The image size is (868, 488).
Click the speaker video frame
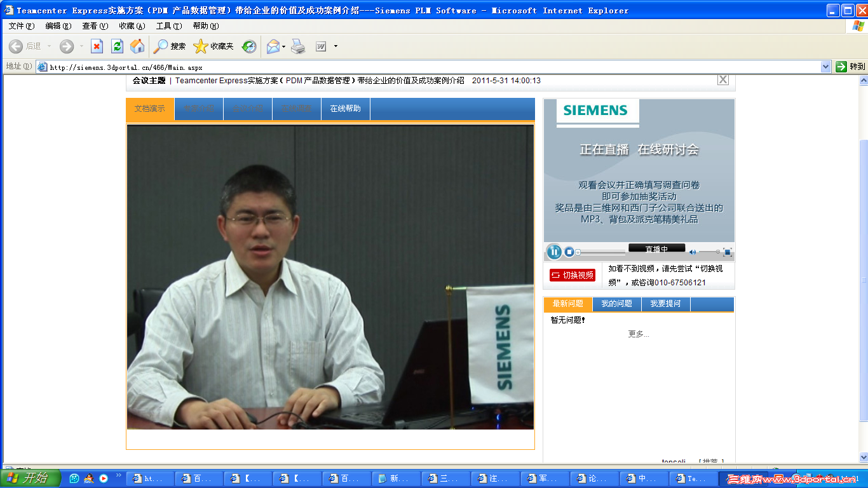point(330,277)
